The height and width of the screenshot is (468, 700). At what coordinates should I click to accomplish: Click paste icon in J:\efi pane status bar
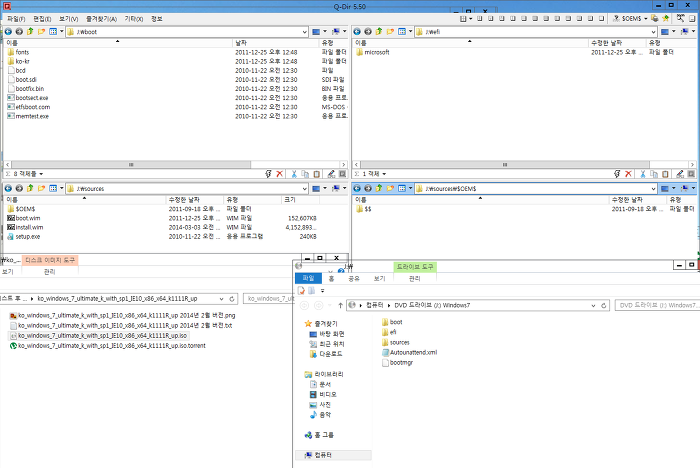pos(665,174)
